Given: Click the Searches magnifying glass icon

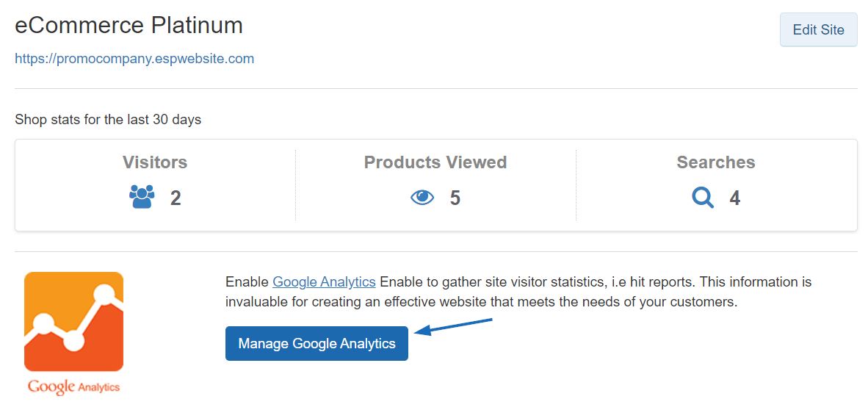Looking at the screenshot, I should [703, 197].
